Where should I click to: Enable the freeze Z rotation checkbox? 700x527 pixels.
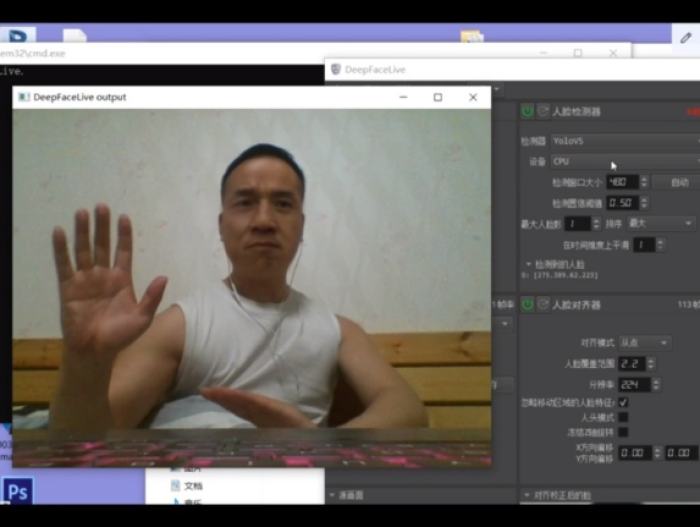click(x=623, y=432)
